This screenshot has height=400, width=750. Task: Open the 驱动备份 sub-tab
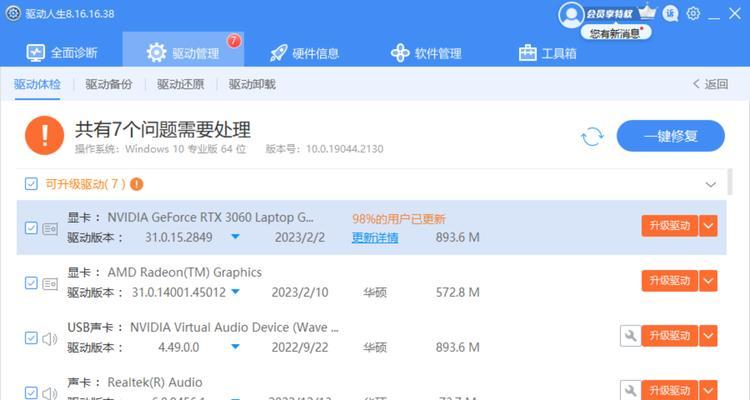109,84
